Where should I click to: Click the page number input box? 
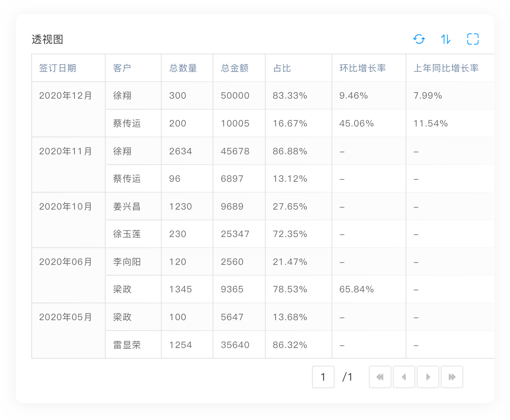tap(323, 377)
